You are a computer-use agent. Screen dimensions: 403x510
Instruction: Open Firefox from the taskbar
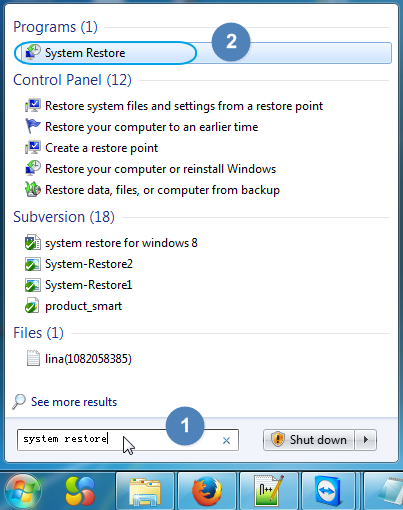(x=207, y=491)
